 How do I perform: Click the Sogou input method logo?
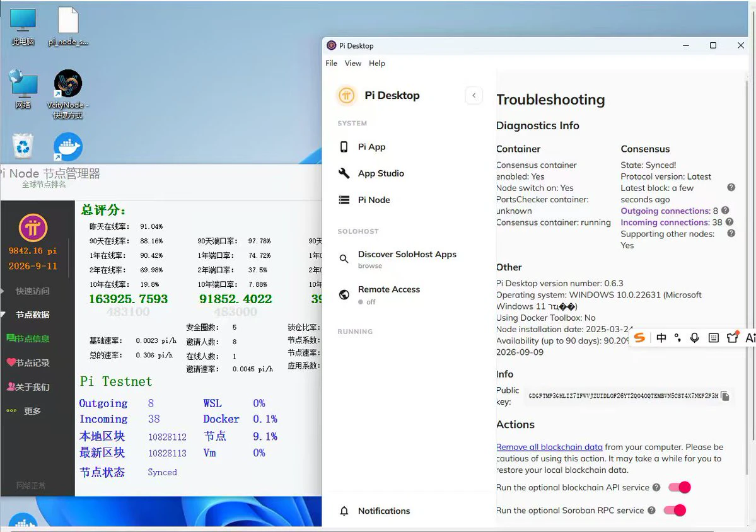(639, 338)
